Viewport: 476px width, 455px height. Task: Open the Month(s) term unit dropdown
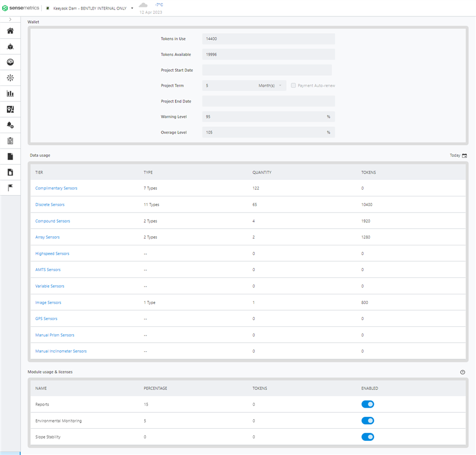[x=270, y=85]
